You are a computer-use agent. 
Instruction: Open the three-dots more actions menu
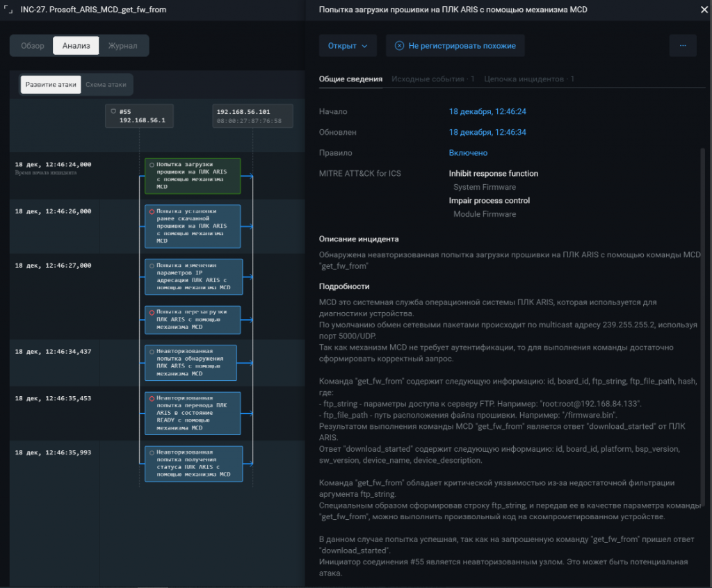tap(683, 46)
